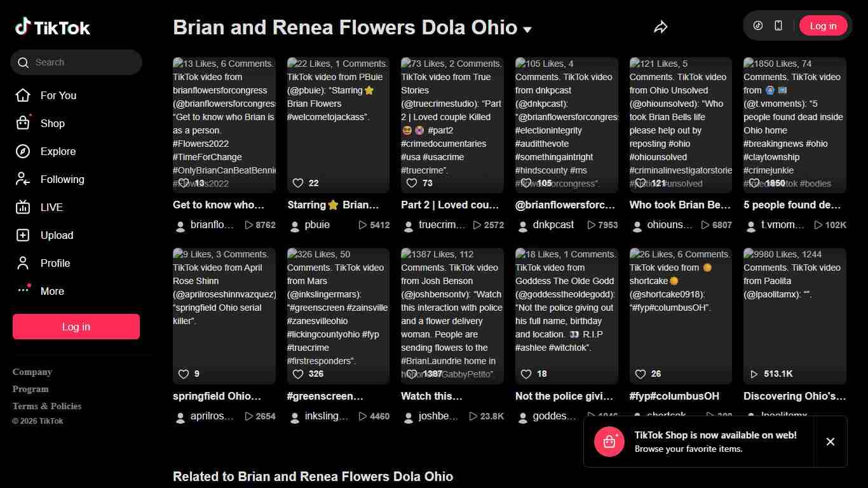Click the search input field

click(x=76, y=62)
